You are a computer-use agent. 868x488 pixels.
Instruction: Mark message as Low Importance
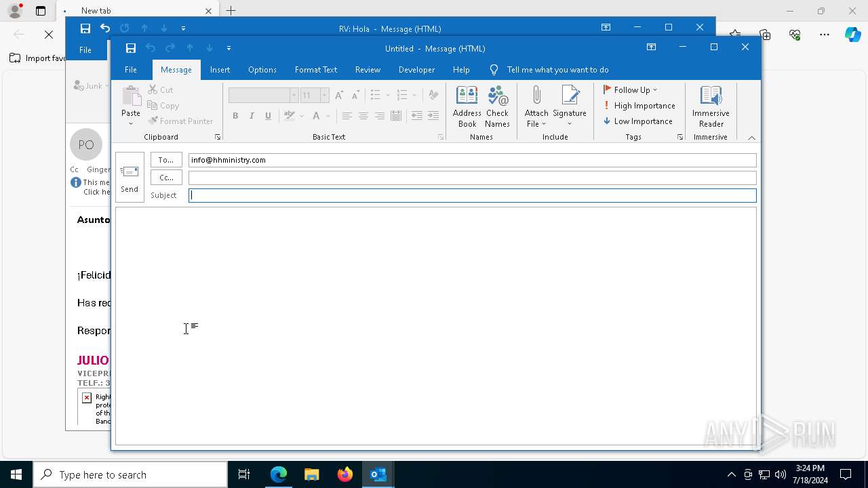coord(638,121)
